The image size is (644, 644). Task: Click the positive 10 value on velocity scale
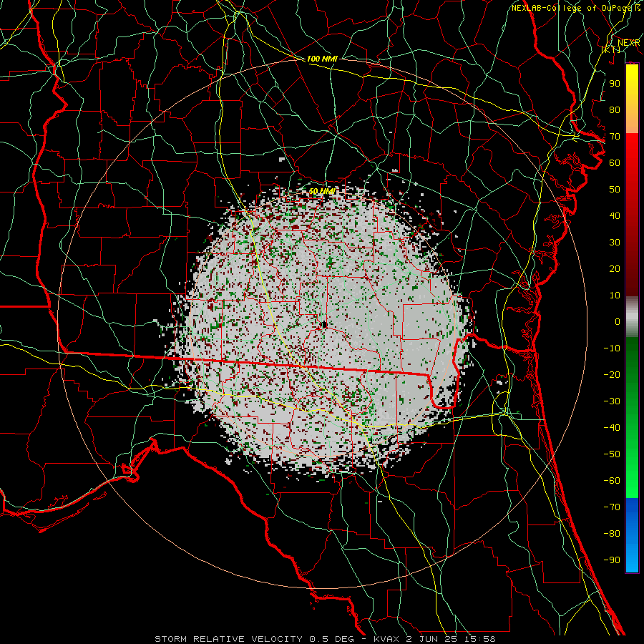click(x=615, y=296)
